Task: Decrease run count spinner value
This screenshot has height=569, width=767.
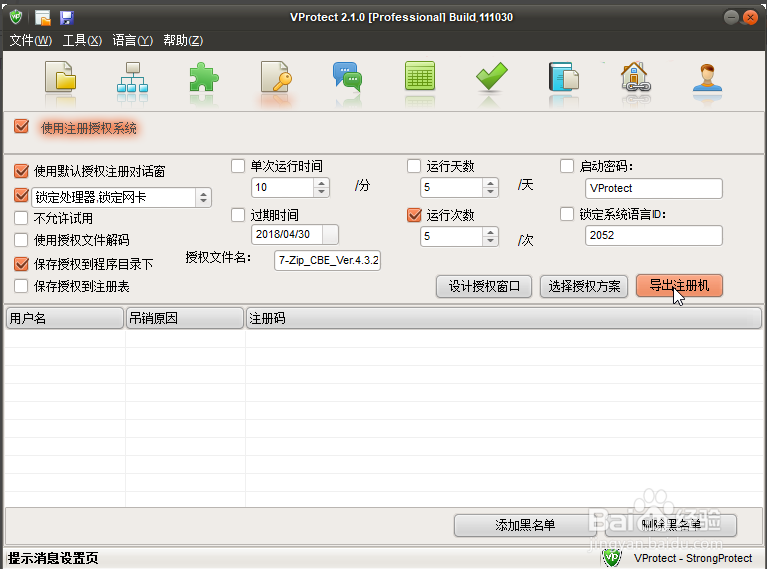Action: click(x=490, y=241)
